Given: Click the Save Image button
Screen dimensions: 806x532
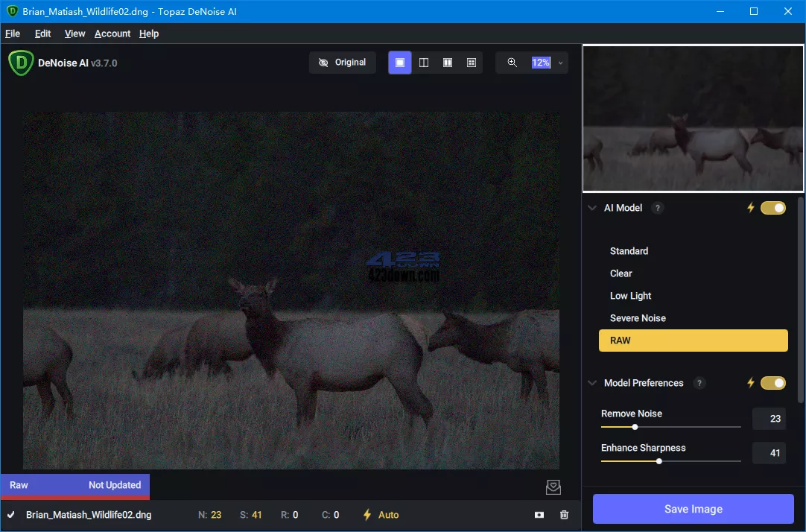Looking at the screenshot, I should point(693,509).
